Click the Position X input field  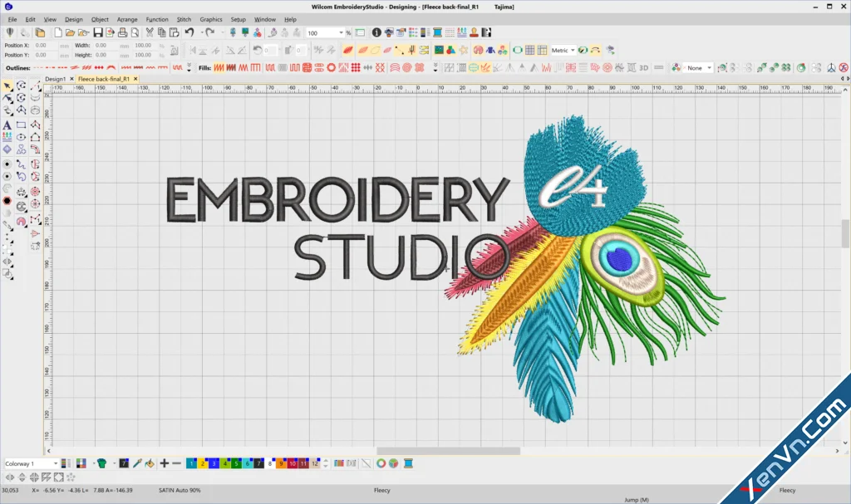tap(47, 46)
